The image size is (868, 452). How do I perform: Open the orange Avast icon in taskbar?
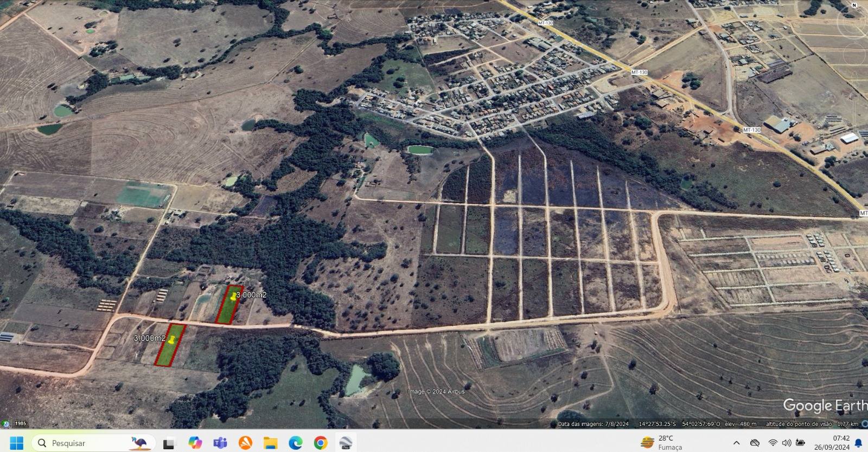[246, 443]
